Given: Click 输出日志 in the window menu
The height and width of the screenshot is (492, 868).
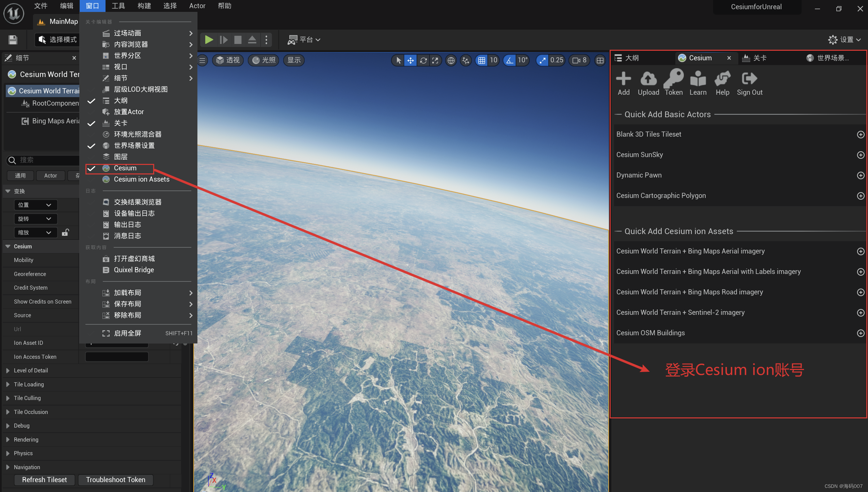Looking at the screenshot, I should click(139, 225).
